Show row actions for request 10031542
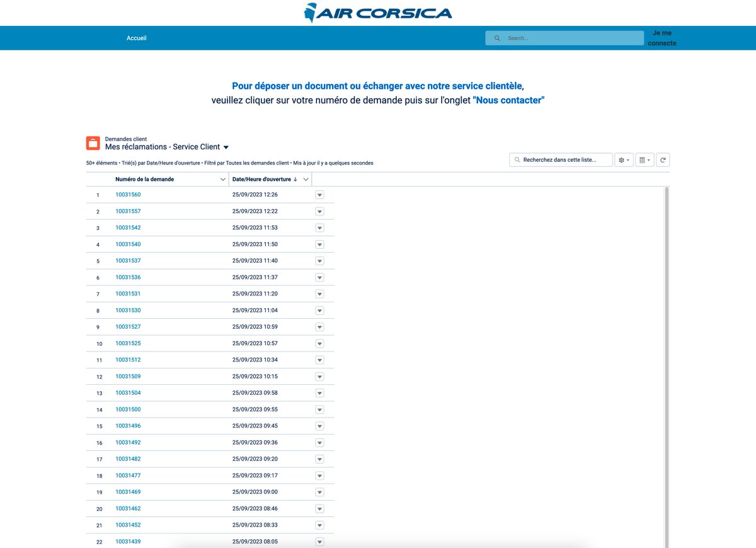Image resolution: width=756 pixels, height=548 pixels. pos(319,228)
